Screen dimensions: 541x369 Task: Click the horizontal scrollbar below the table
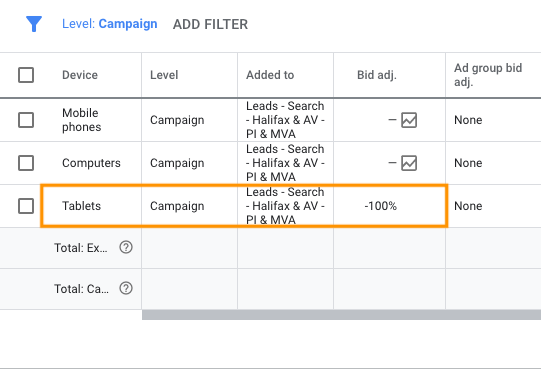[x=341, y=315]
